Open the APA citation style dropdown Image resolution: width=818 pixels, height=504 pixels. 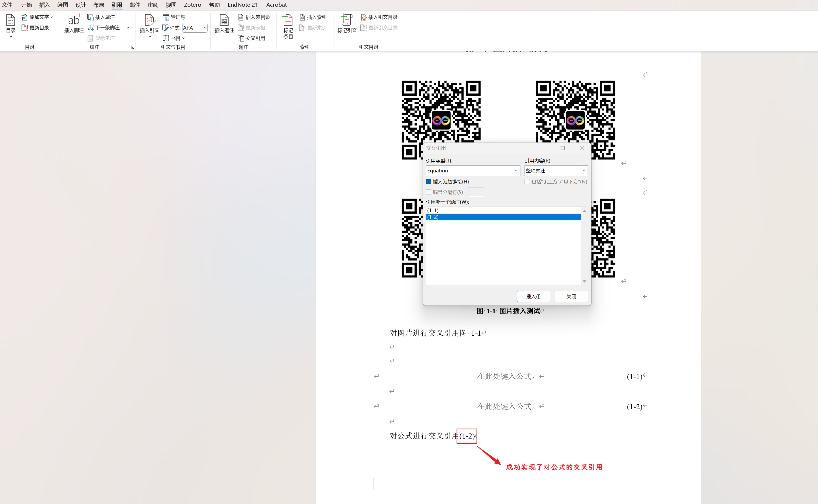[205, 28]
